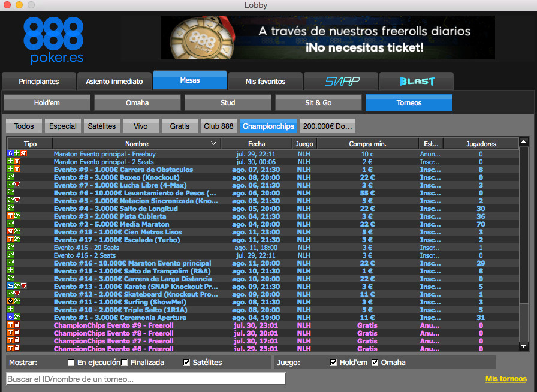Switch to Asiento inmediato tab
Image resolution: width=537 pixels, height=392 pixels.
coord(114,81)
